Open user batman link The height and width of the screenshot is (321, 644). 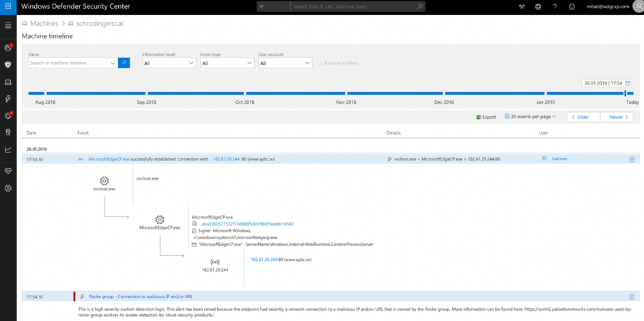[559, 158]
